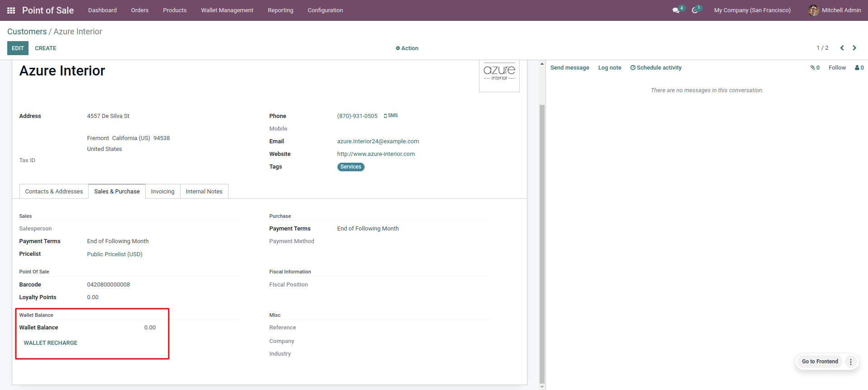
Task: Click Sales Payment Terms value End of Following Month
Action: [118, 241]
